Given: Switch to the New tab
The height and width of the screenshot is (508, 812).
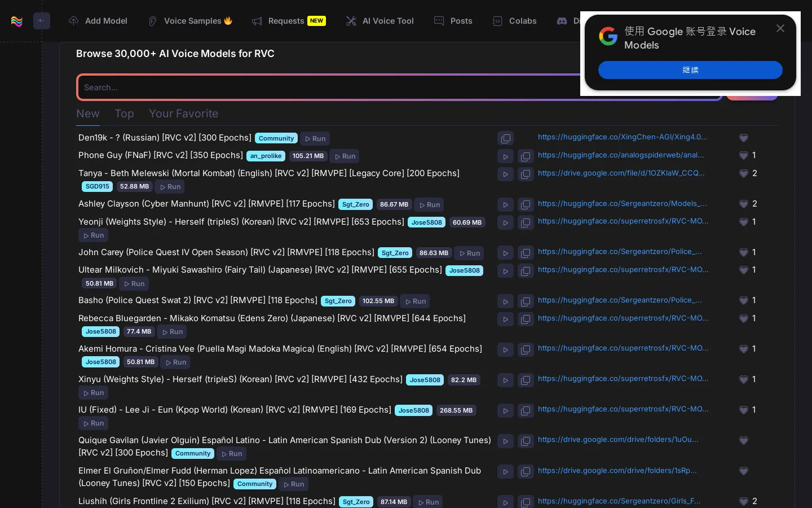Looking at the screenshot, I should coord(88,113).
